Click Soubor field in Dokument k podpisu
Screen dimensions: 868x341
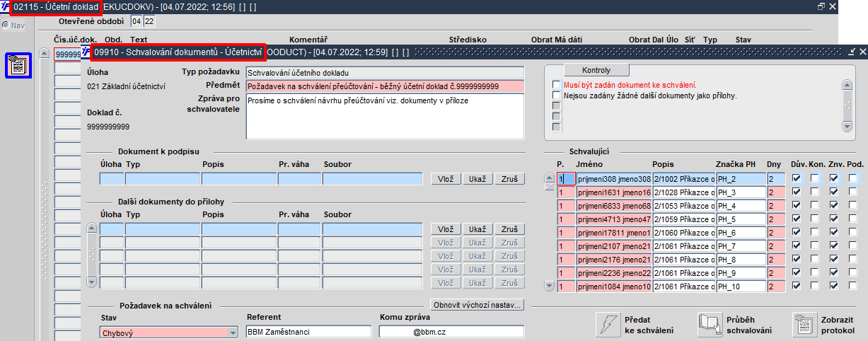click(x=372, y=179)
